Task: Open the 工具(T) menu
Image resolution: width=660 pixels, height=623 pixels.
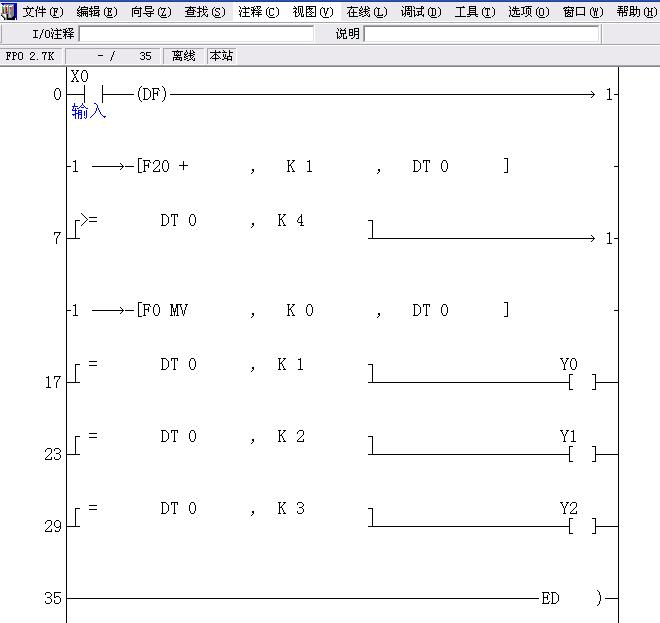Action: click(x=475, y=12)
